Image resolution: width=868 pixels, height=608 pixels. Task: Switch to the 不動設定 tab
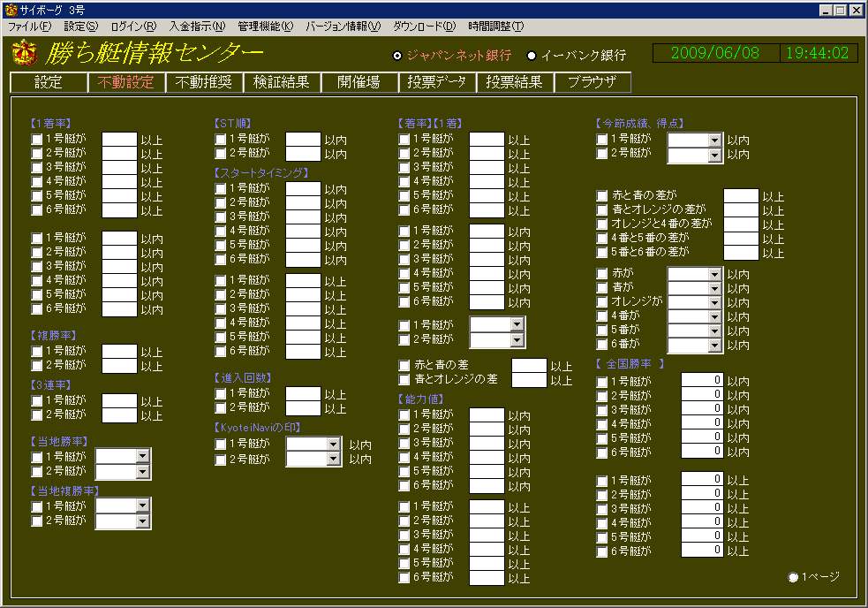click(x=126, y=82)
